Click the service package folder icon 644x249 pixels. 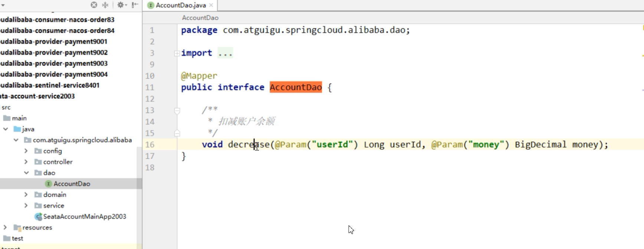tap(38, 205)
